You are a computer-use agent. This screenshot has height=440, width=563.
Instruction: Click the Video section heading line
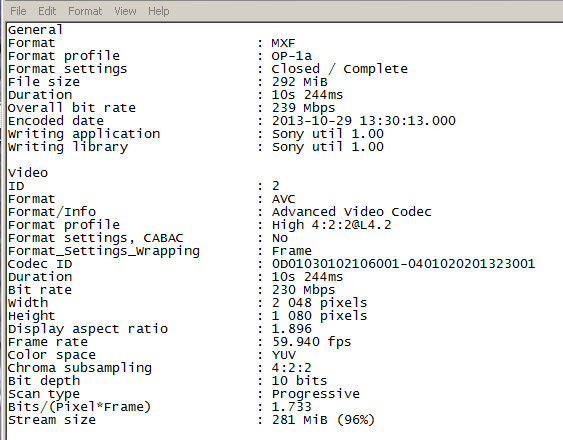click(28, 173)
